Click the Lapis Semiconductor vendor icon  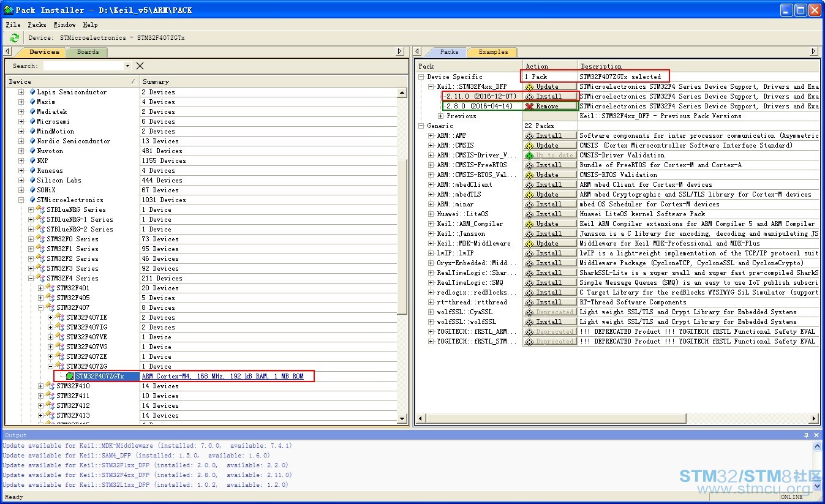point(32,92)
